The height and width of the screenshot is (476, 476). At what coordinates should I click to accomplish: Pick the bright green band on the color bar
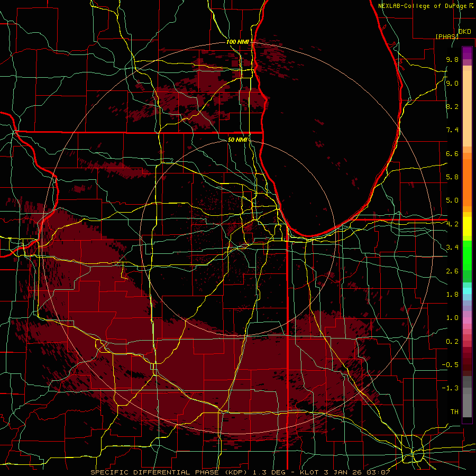click(x=467, y=255)
